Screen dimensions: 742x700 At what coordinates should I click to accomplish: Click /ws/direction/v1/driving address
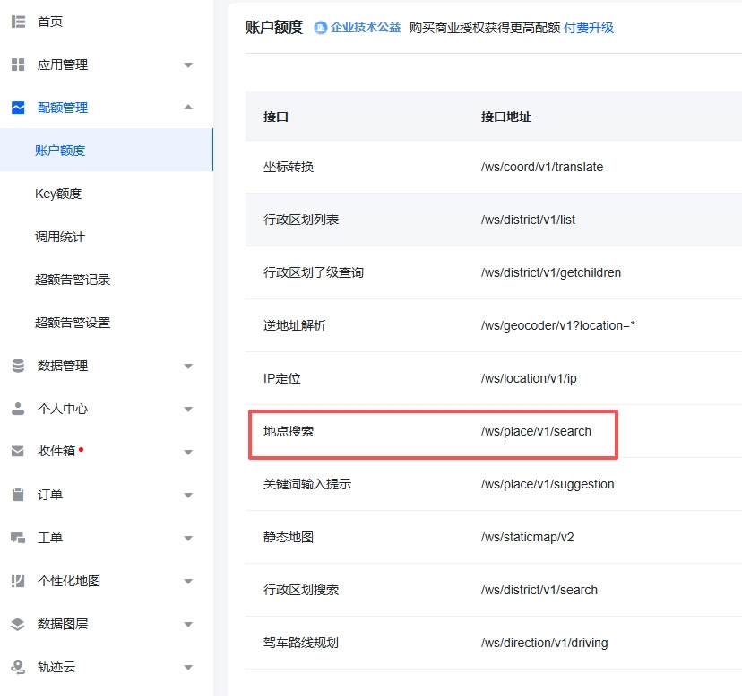click(x=544, y=643)
